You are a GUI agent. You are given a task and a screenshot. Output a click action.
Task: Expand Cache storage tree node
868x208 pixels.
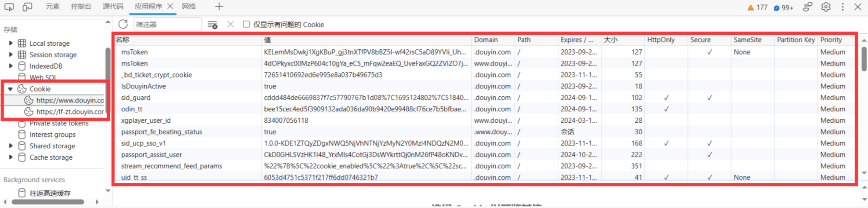[x=11, y=157]
